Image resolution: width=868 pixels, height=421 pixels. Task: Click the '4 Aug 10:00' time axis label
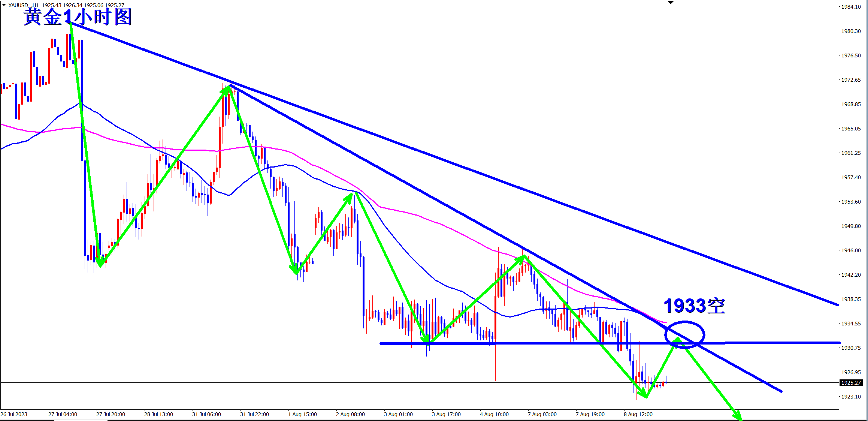[x=494, y=414]
